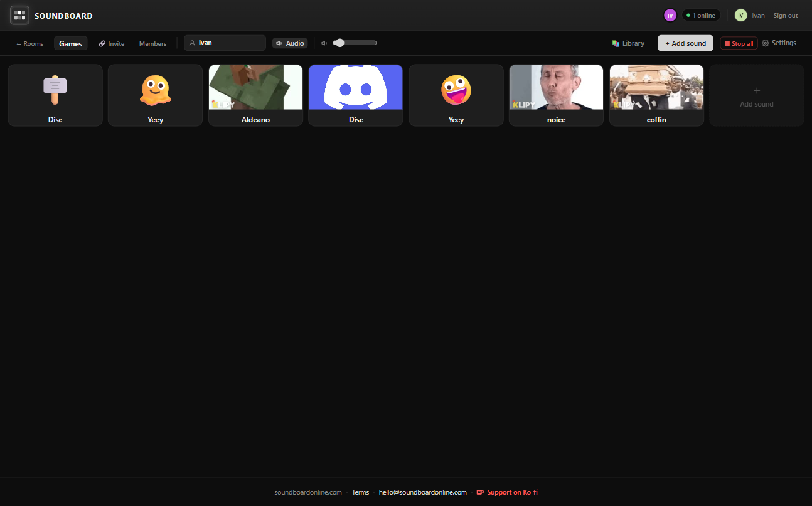This screenshot has width=812, height=506.
Task: Play the noice sound clip
Action: [556, 95]
